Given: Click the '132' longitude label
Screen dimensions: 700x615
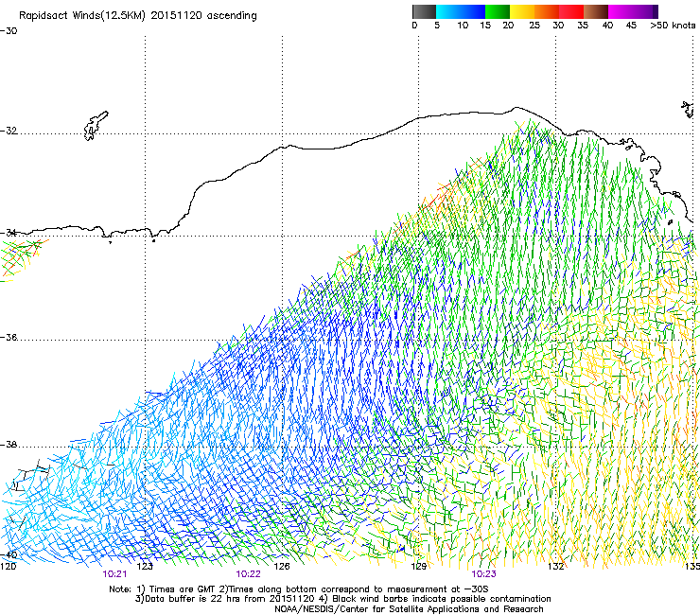Looking at the screenshot, I should [555, 567].
